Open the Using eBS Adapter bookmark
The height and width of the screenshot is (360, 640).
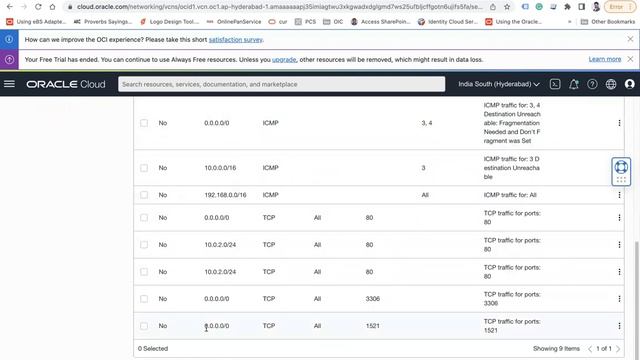[x=36, y=22]
